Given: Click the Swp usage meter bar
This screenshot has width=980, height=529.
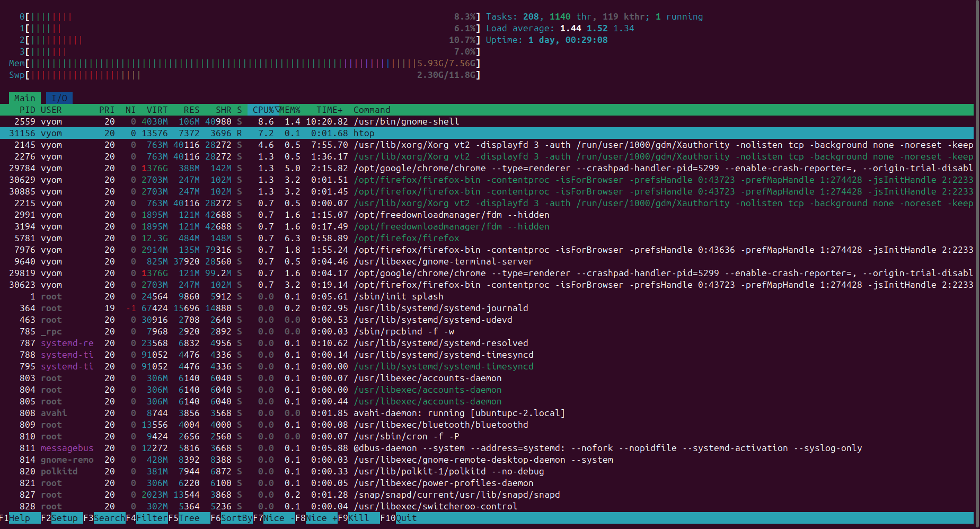Looking at the screenshot, I should 245,75.
